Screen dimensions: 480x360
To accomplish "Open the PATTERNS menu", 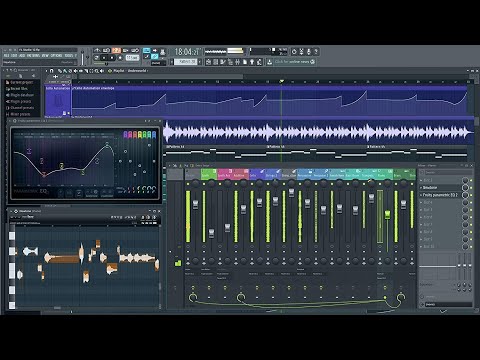I will 33,56.
